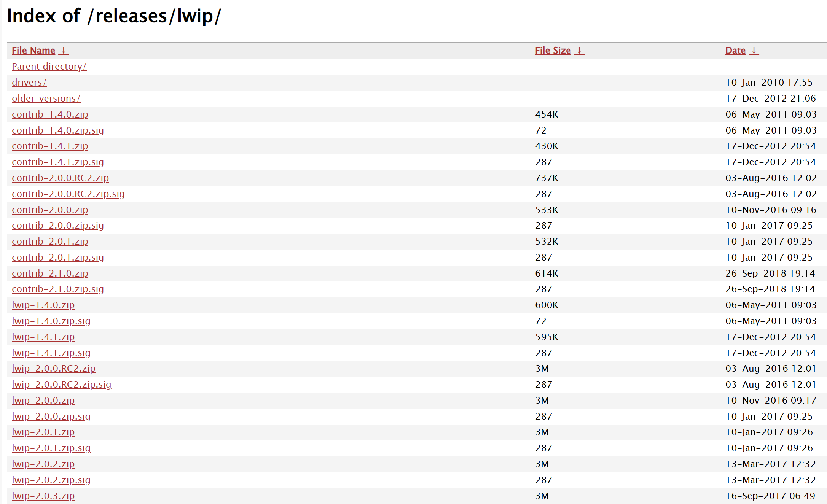Open lwip-2.0.2.zip.sig signature file
This screenshot has height=504, width=827.
51,480
